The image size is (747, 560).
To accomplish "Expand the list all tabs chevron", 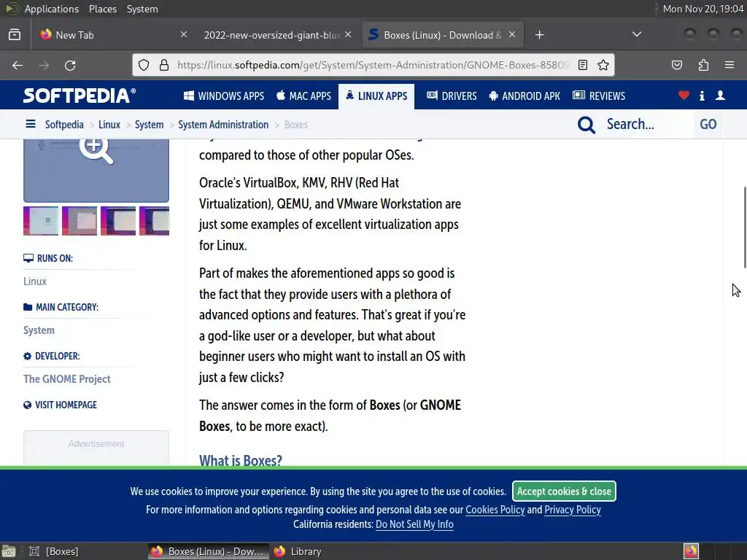I will (636, 34).
